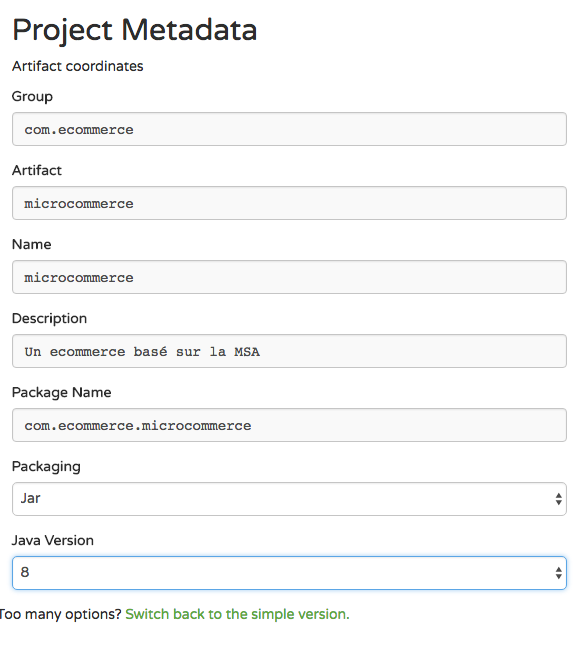
Task: Click the Group field label
Action: (x=32, y=97)
